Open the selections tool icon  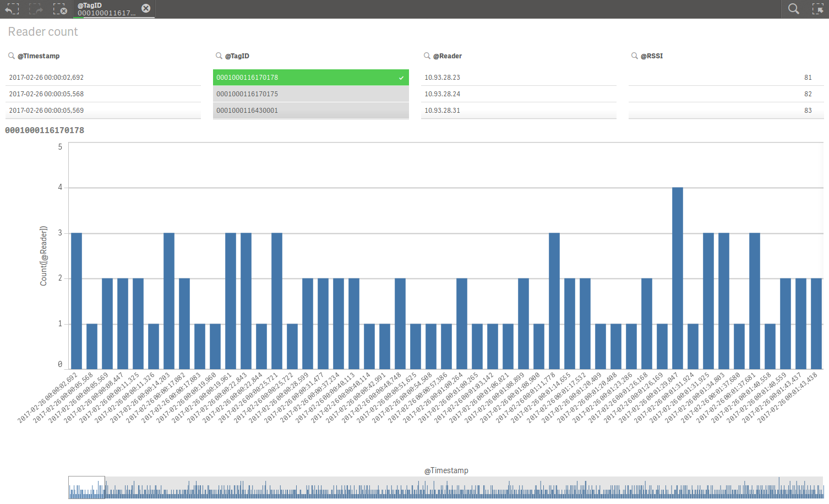click(818, 9)
